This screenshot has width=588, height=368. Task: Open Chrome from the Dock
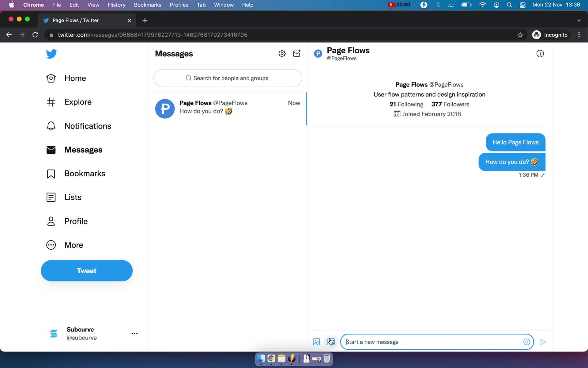click(271, 358)
